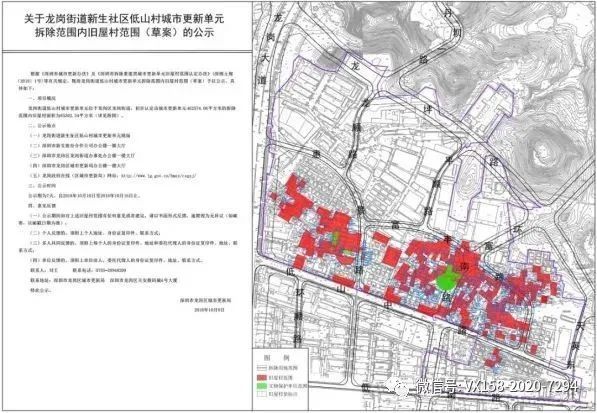Pick the red swatch in the legend

tap(262, 378)
